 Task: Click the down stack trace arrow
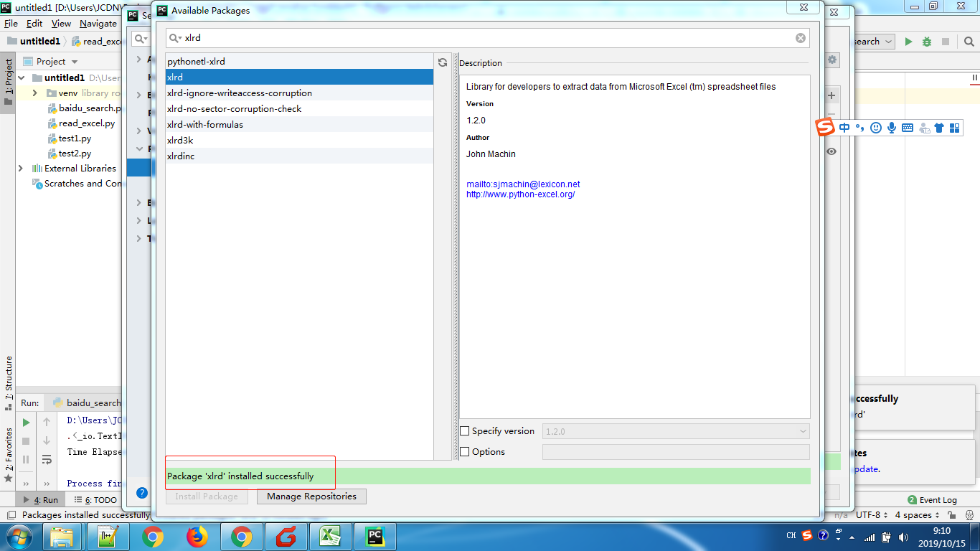(47, 441)
